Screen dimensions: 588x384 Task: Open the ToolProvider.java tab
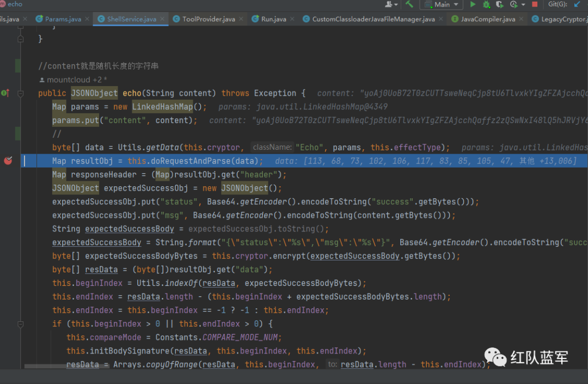tap(209, 19)
